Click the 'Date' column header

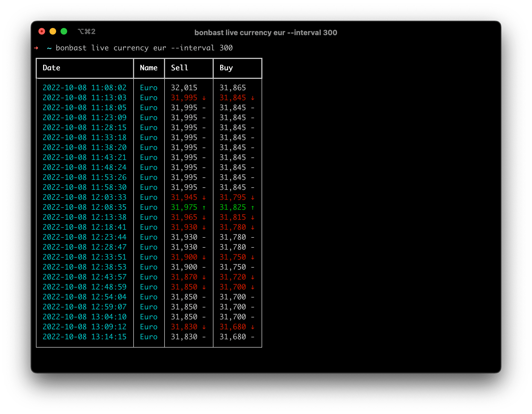click(x=51, y=68)
